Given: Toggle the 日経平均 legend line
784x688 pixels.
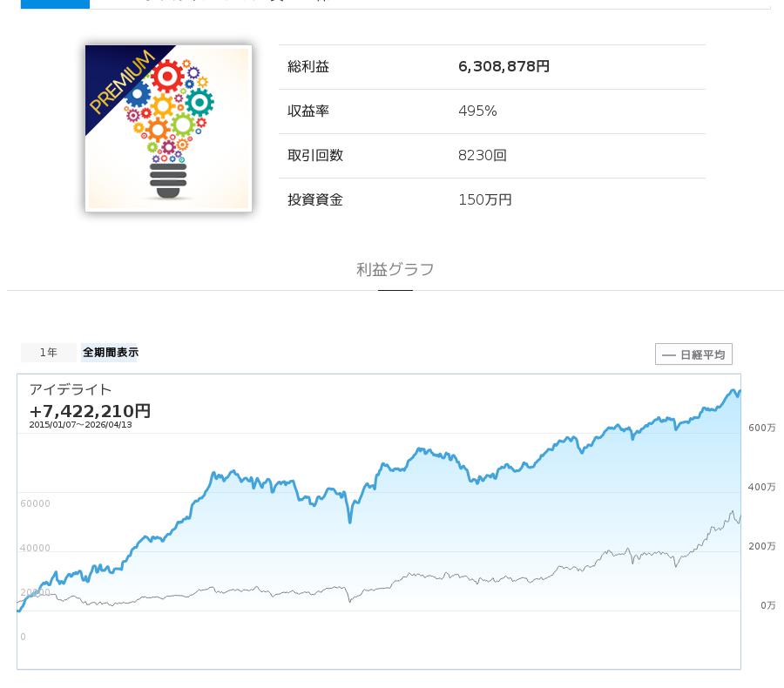Looking at the screenshot, I should (693, 354).
